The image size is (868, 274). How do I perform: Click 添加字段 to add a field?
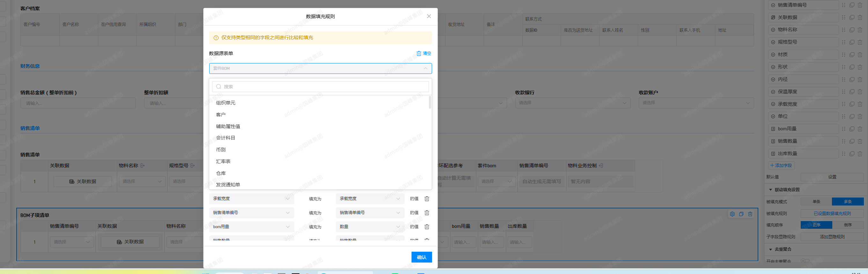click(781, 166)
